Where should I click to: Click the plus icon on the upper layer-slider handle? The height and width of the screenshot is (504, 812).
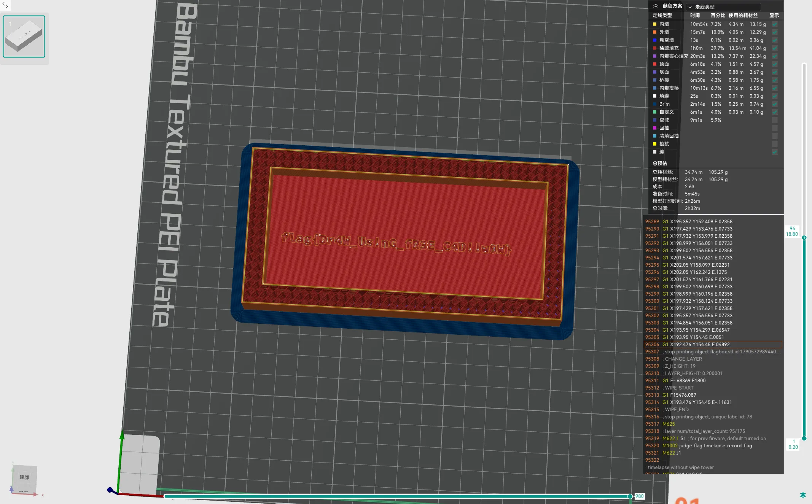[x=804, y=238]
